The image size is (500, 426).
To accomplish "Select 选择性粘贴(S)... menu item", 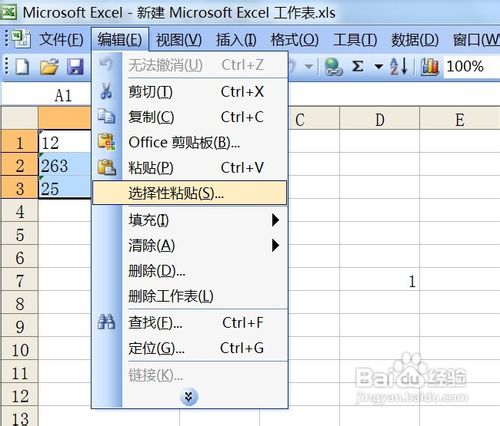I will pos(189,193).
